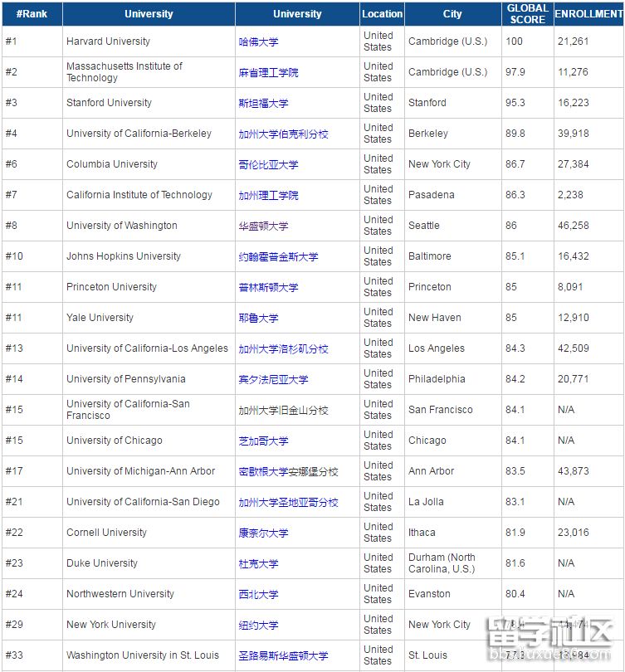
Task: Open the 哥伦比亚大学 Columbia link
Action: click(x=268, y=165)
